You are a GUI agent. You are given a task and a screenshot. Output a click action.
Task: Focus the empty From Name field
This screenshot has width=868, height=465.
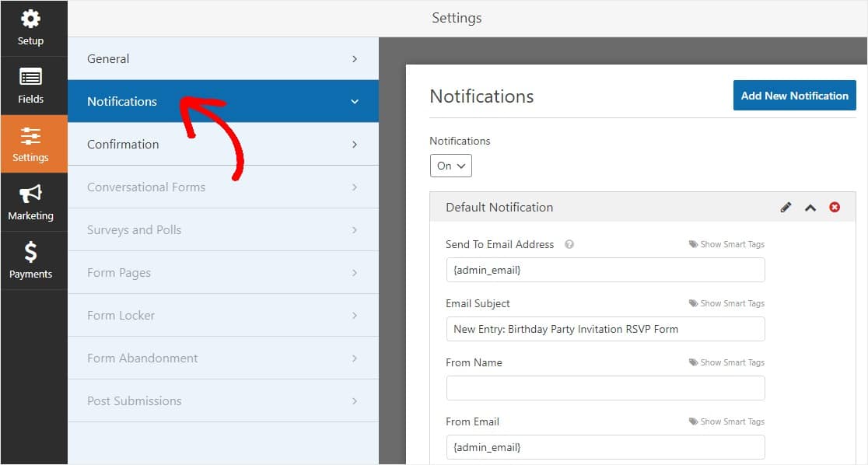[x=606, y=388]
